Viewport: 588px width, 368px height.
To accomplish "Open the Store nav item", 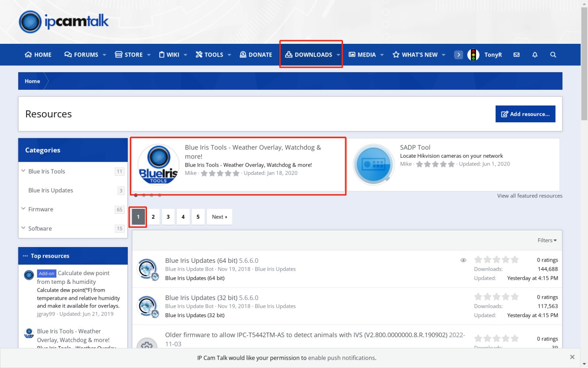I will (129, 55).
